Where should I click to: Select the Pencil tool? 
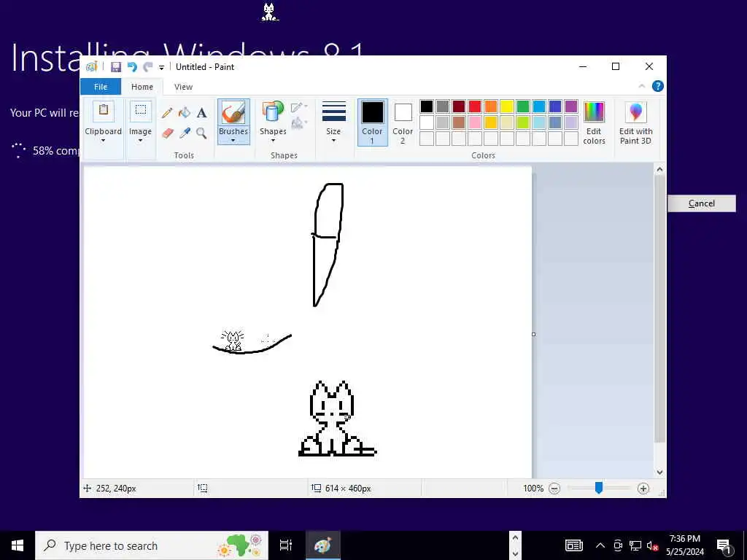(167, 113)
